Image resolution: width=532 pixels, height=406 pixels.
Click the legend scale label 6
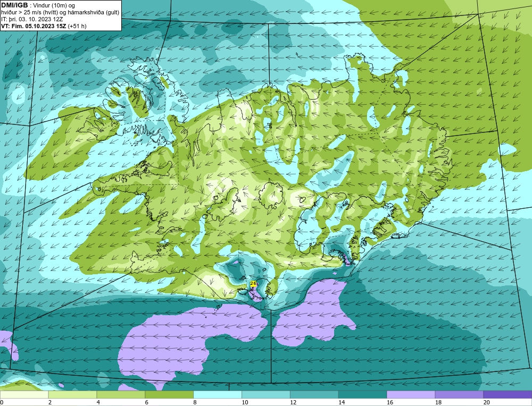pos(147,402)
